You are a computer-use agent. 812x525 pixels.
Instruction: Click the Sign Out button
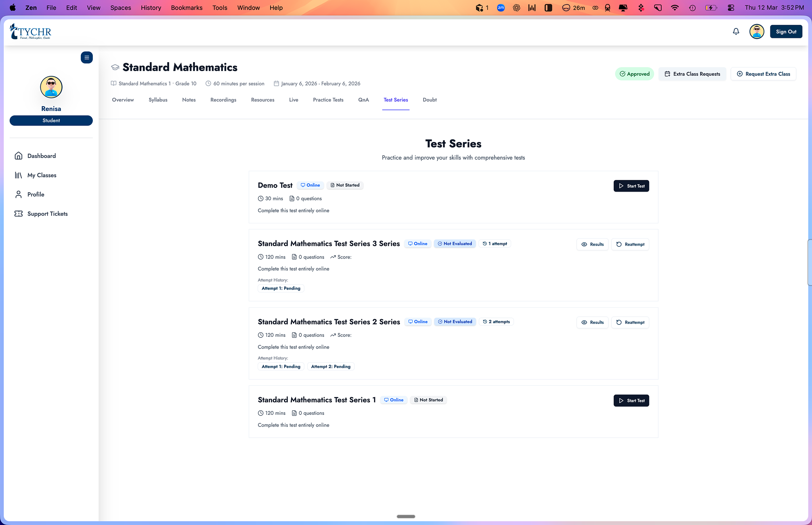pyautogui.click(x=786, y=31)
